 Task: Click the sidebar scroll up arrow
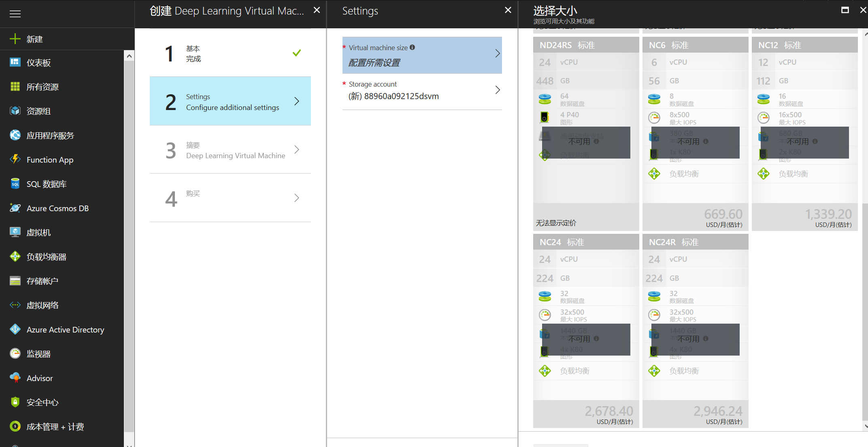[129, 56]
